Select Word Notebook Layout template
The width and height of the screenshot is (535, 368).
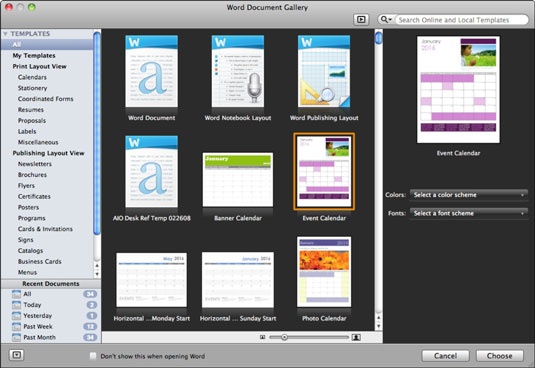click(x=238, y=71)
